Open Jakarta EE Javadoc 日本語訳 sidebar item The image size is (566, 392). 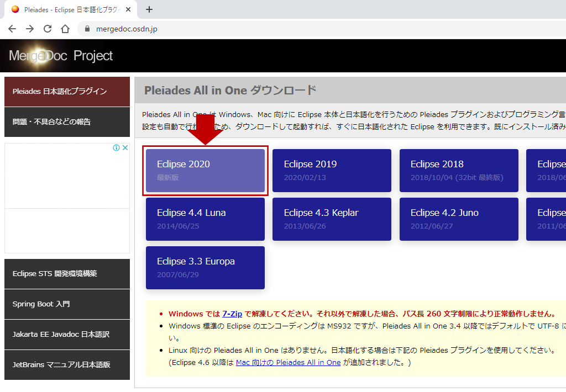point(67,334)
